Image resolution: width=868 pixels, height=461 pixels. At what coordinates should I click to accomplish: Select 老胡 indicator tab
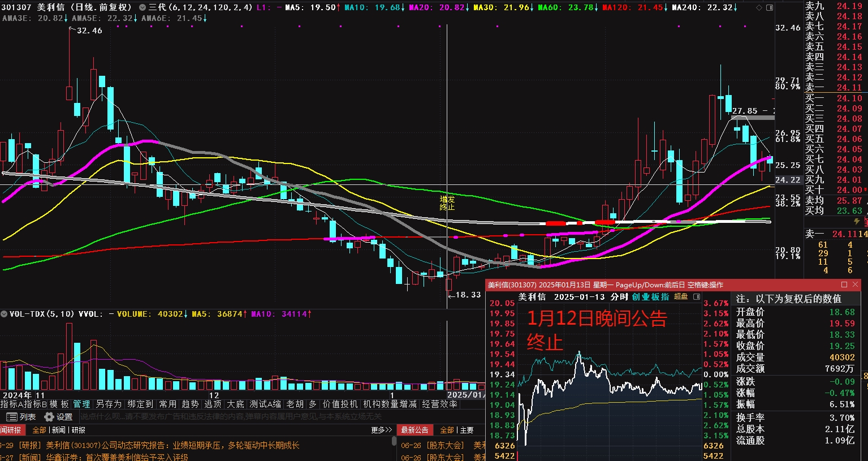[295, 404]
